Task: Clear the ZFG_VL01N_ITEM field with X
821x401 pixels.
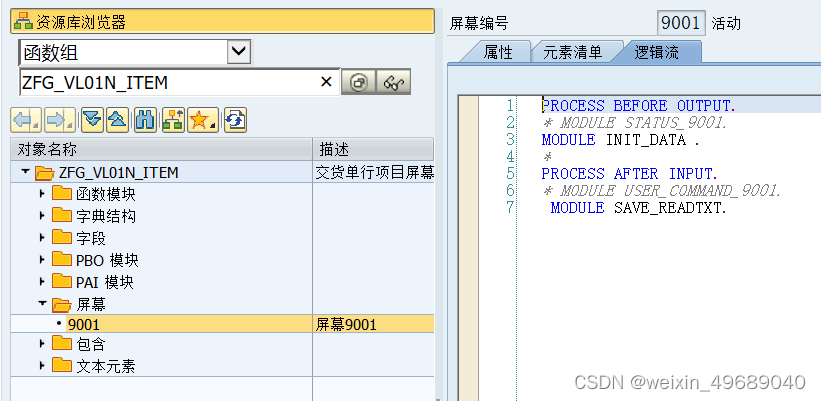Action: click(x=326, y=82)
